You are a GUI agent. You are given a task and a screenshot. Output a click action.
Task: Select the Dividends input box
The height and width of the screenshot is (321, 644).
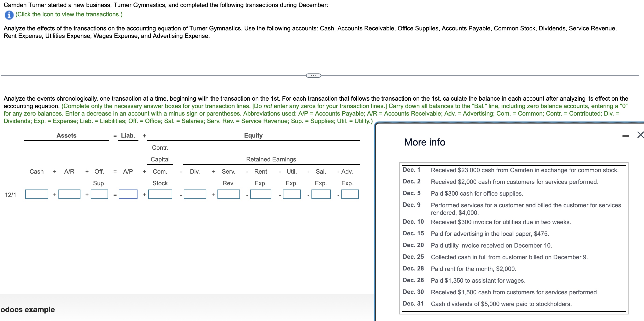click(195, 194)
